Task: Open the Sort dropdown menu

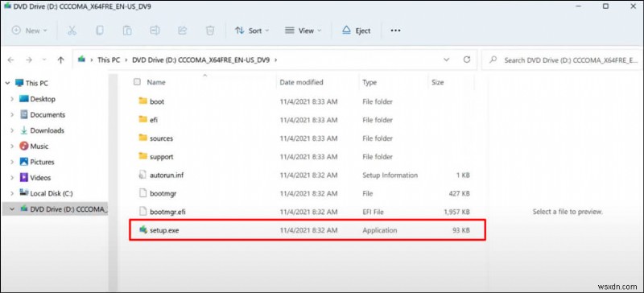Action: point(252,31)
